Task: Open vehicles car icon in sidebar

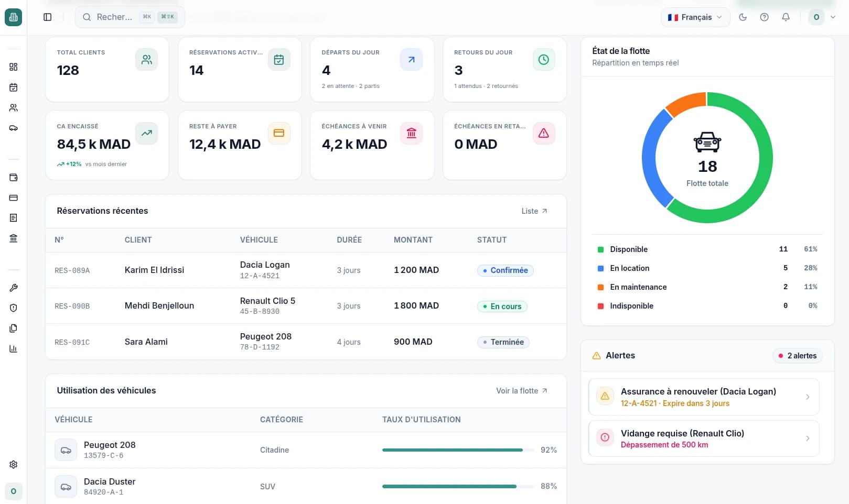Action: click(x=14, y=128)
